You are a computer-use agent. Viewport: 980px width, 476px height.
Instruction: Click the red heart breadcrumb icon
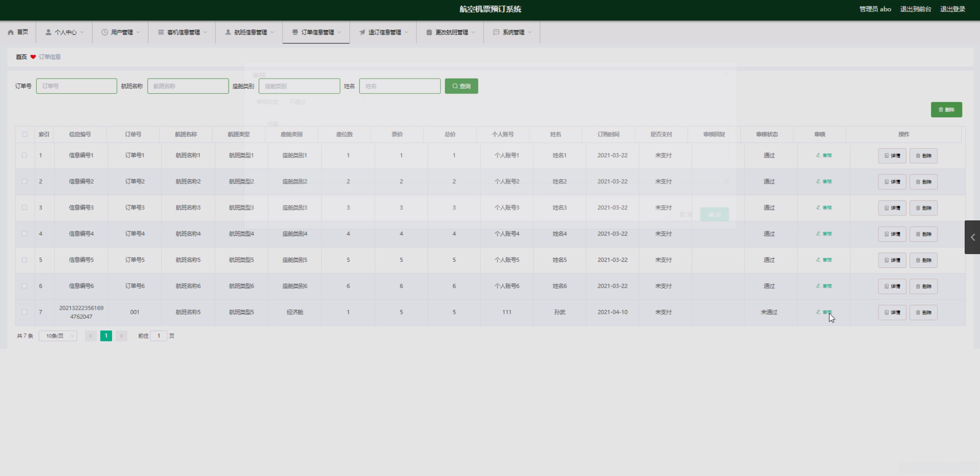[x=33, y=57]
